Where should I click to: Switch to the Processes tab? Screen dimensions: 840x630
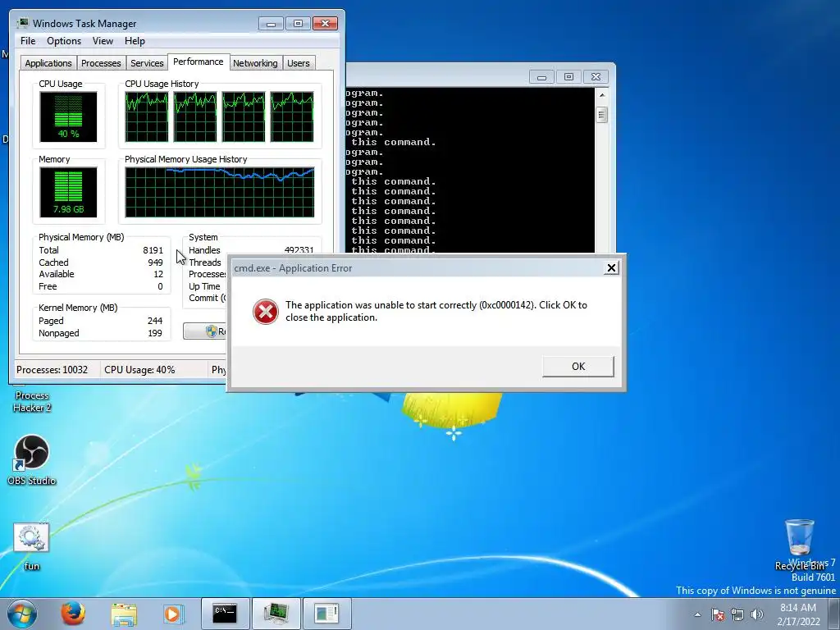click(x=101, y=63)
